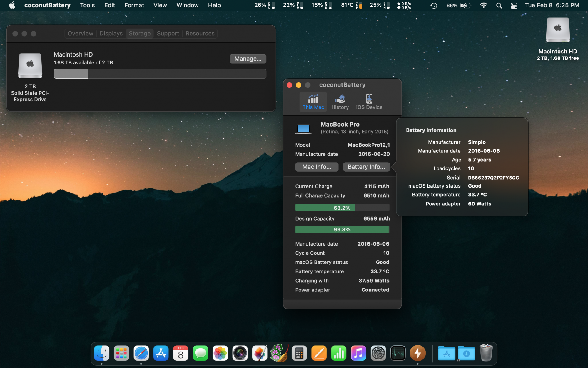Click the network speed 0 B/s indicator
The width and height of the screenshot is (588, 368).
tap(404, 5)
